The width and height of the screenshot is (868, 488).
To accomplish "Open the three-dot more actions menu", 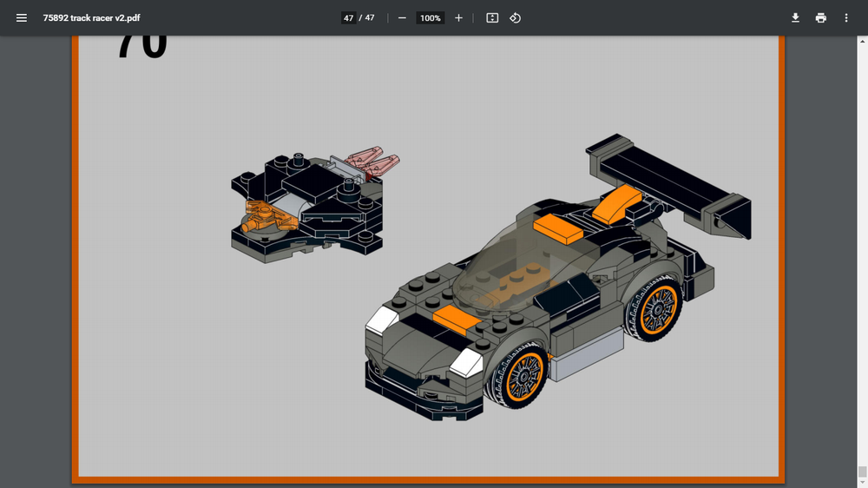I will 846,17.
